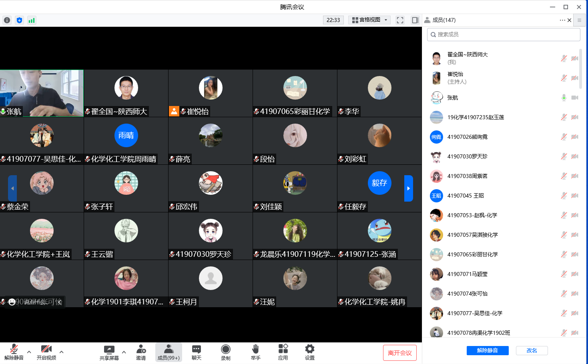588x364 pixels.
Task: Unmute microphone in bottom toolbar
Action: coord(14,352)
